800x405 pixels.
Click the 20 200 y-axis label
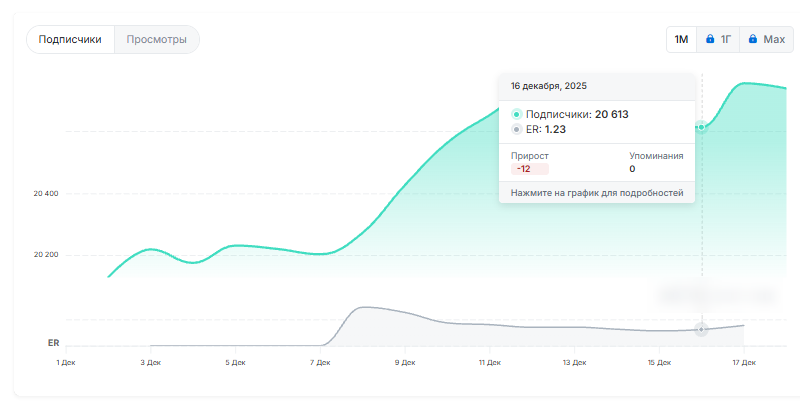46,255
